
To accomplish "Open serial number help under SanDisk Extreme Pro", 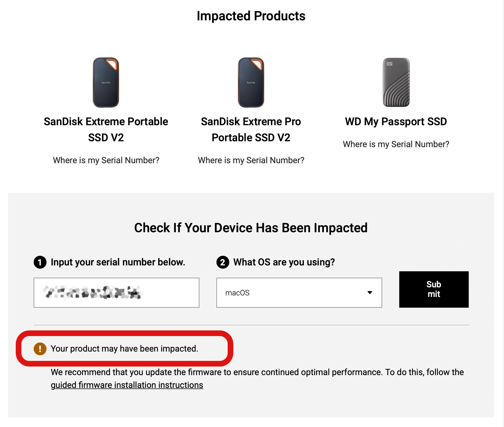I will coord(251,160).
